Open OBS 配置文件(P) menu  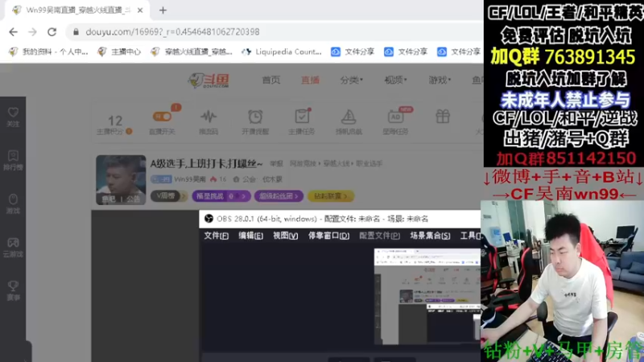379,236
